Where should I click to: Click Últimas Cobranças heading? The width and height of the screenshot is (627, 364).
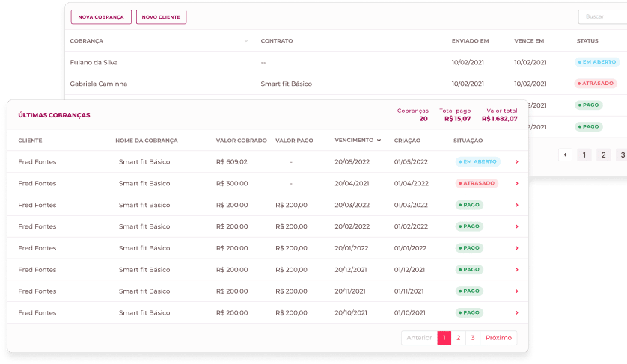(x=54, y=115)
